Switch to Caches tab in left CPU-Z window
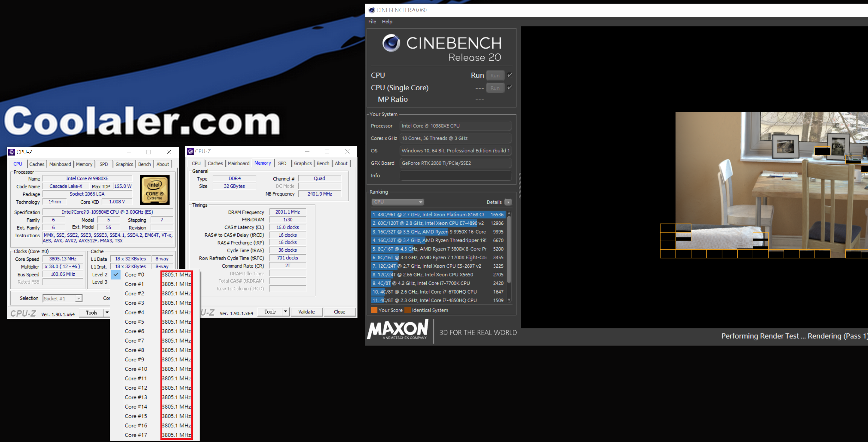This screenshot has width=868, height=442. point(37,164)
